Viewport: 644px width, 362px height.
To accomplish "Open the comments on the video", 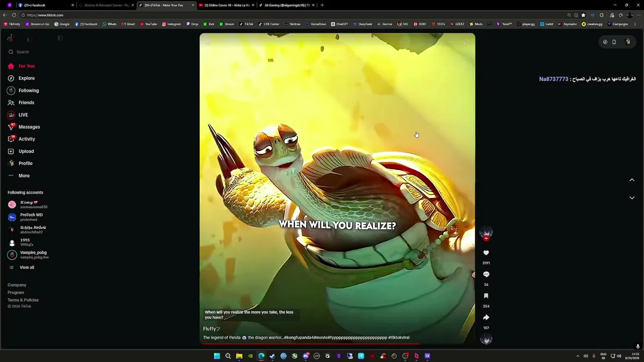I will pos(486,275).
